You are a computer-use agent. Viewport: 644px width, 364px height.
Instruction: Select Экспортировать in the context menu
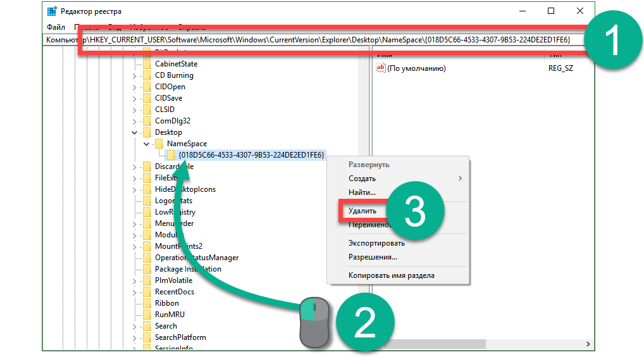tap(376, 243)
